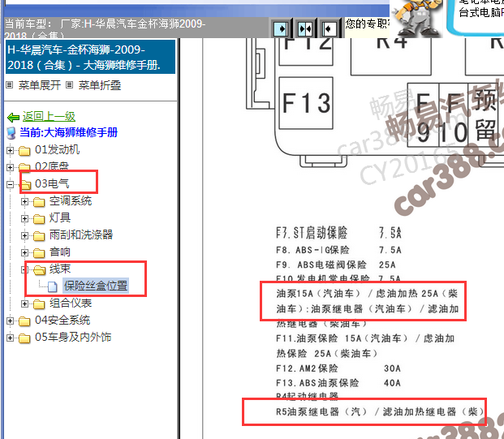Click the 菜单展开 list icon
The image size is (504, 439).
pyautogui.click(x=10, y=85)
